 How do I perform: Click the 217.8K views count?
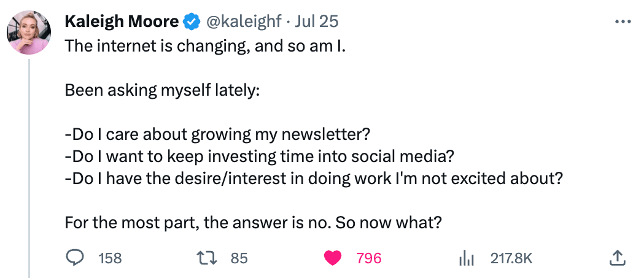point(511,258)
